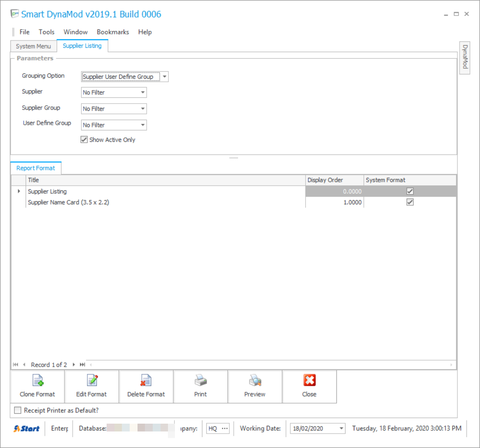Maximize the Smart DynaMod window
Screen dimensions: 480x448
[x=456, y=14]
